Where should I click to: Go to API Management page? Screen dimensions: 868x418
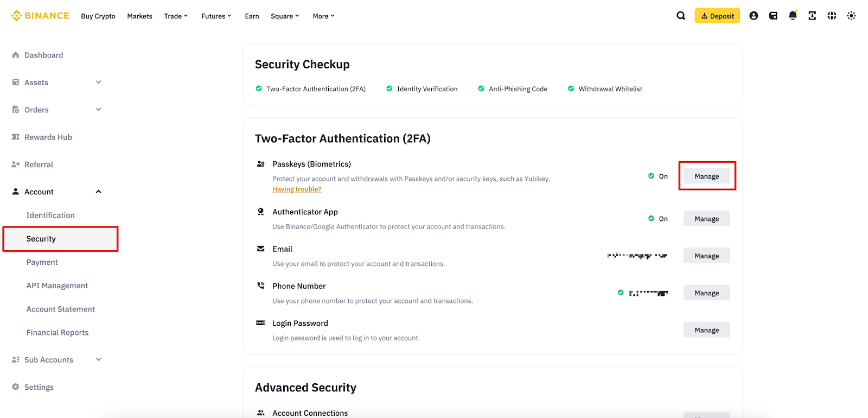click(57, 286)
